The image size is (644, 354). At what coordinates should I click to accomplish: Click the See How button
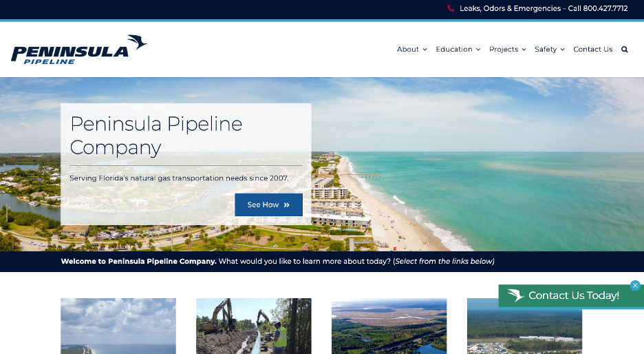coord(268,205)
